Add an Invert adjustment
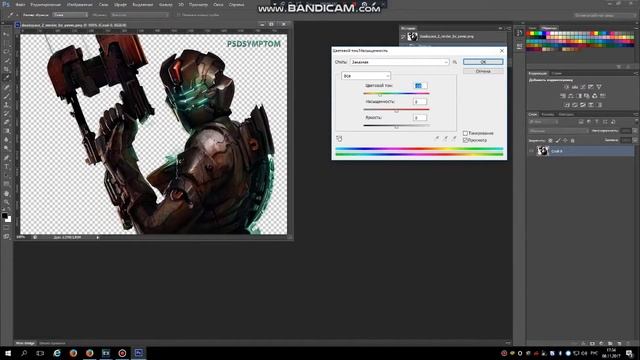640x360 pixels. [x=567, y=105]
